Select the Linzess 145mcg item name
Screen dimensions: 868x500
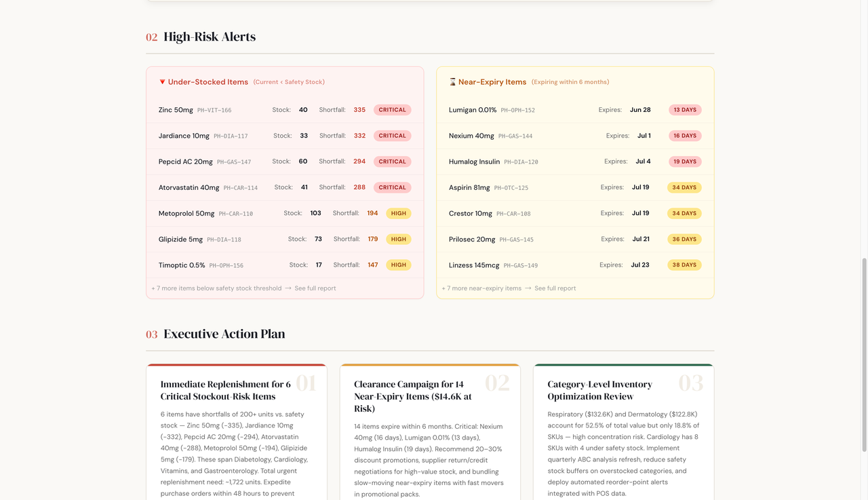pyautogui.click(x=473, y=265)
